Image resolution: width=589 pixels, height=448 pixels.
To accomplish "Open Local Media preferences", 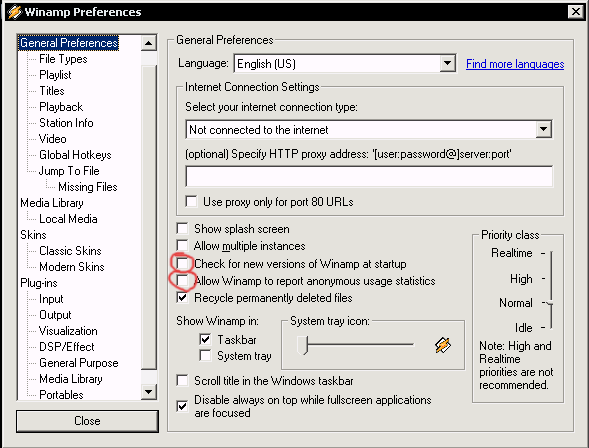I will tap(68, 219).
